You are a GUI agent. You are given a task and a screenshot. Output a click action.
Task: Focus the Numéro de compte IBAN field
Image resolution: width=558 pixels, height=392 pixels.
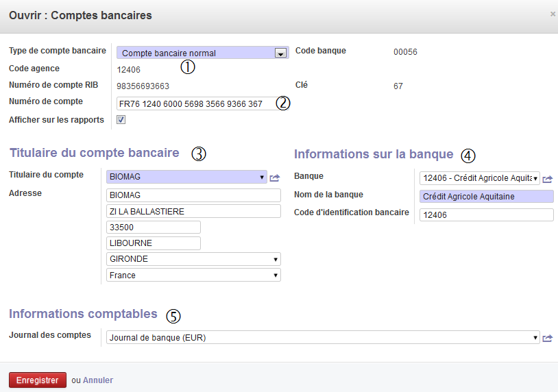[x=203, y=103]
